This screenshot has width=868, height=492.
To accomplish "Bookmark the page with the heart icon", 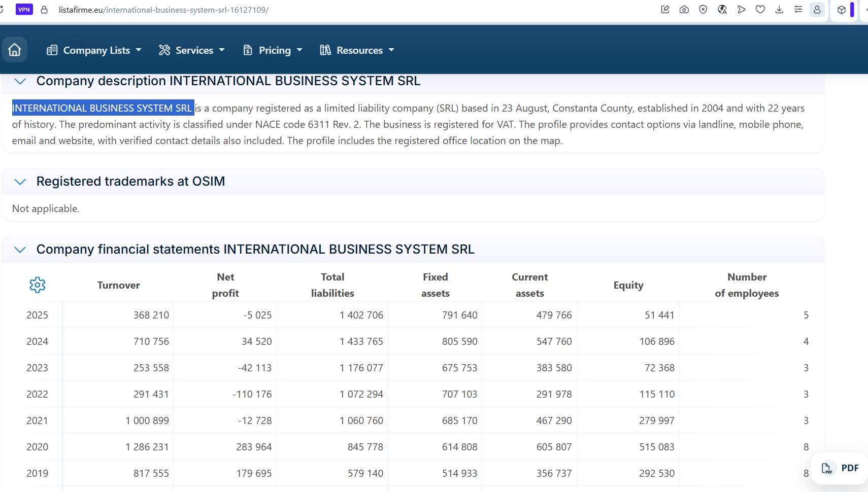I will 760,10.
